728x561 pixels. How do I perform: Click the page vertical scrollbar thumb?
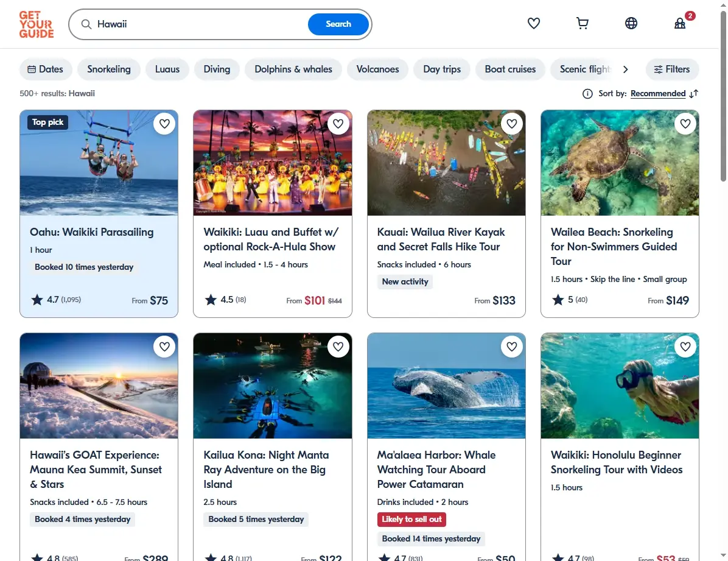pyautogui.click(x=723, y=95)
